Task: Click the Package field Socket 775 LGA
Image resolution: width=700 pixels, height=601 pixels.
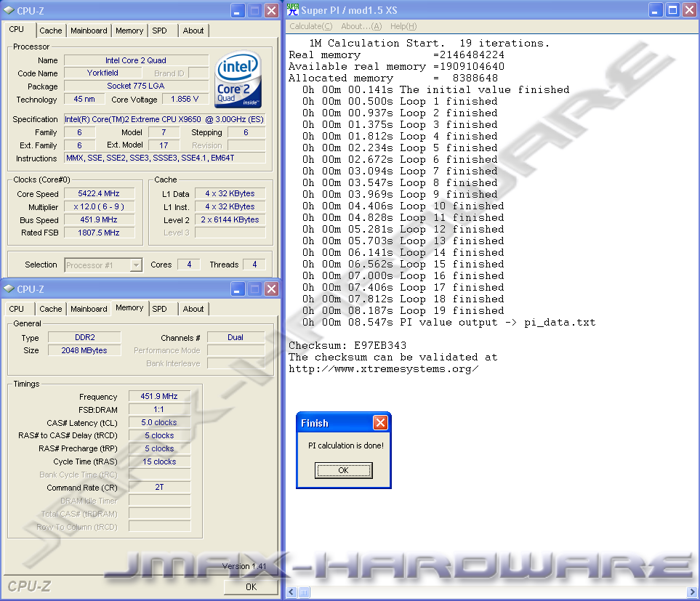Action: click(136, 86)
